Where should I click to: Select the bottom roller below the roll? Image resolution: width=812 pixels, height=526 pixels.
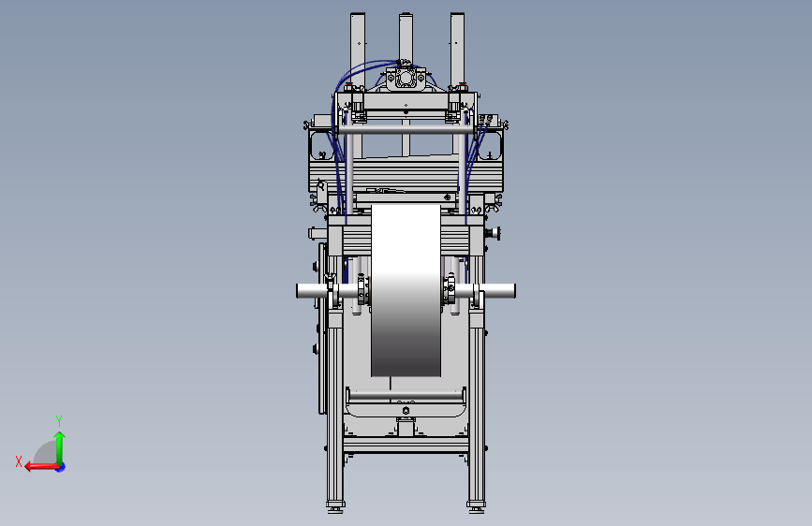coord(406,396)
